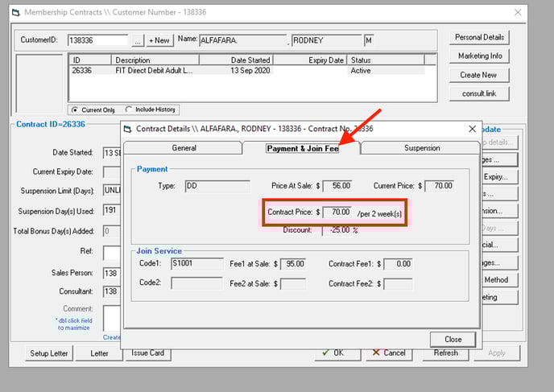Click the gender field showing M
Viewport: 554px width, 392px height.
(369, 40)
